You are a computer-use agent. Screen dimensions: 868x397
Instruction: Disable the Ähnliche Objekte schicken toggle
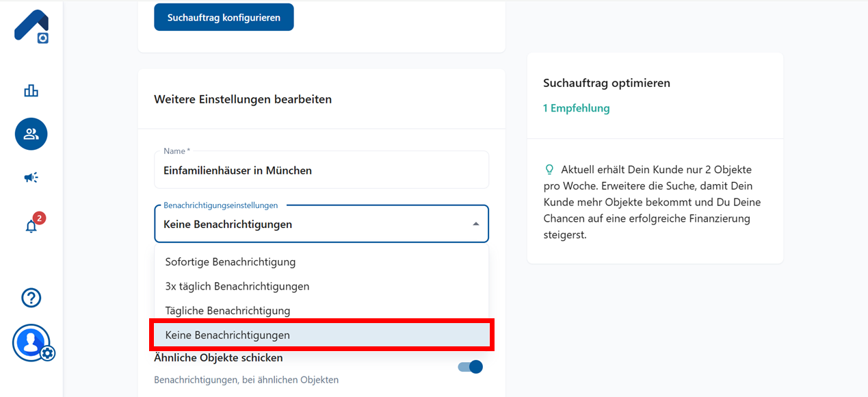click(471, 367)
